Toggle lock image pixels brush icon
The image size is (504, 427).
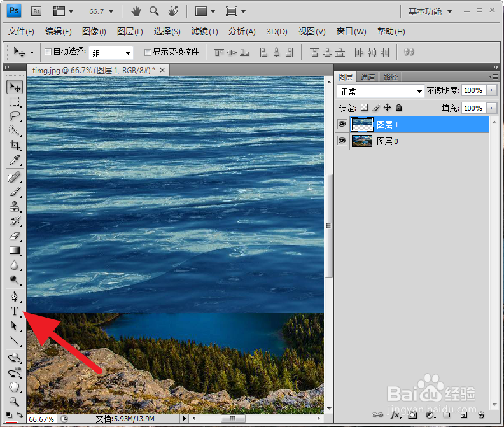tap(376, 108)
